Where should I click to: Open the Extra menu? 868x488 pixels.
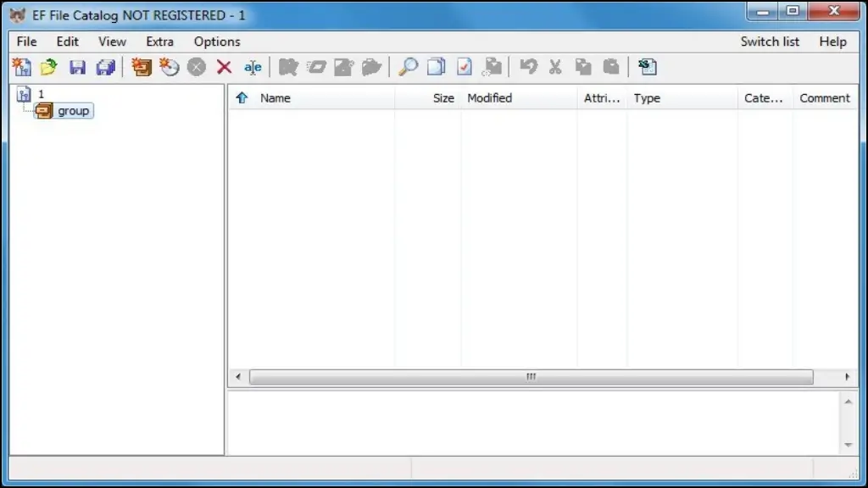tap(160, 42)
